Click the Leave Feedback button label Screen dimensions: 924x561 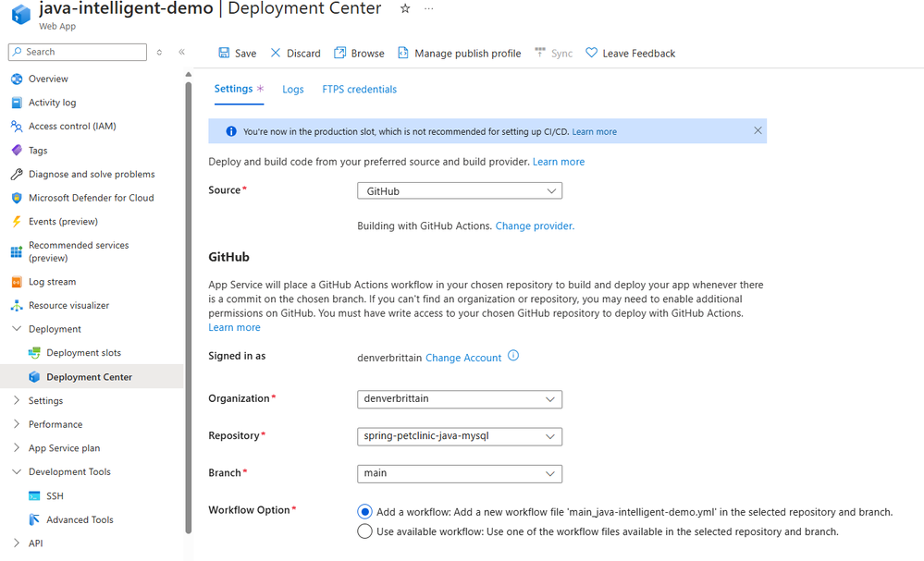(x=639, y=54)
